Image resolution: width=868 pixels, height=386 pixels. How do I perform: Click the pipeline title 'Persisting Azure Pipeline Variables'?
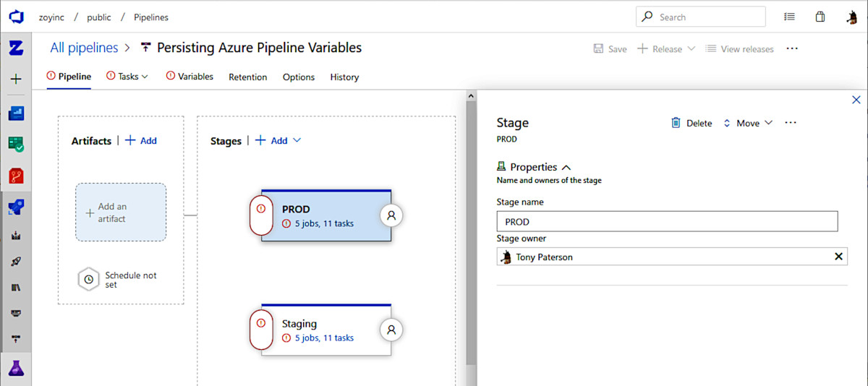click(x=260, y=48)
